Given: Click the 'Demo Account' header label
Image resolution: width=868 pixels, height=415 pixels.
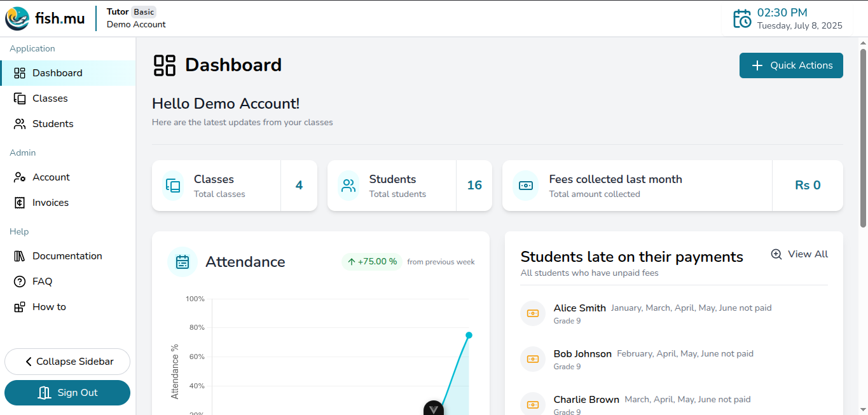Looking at the screenshot, I should pyautogui.click(x=136, y=24).
